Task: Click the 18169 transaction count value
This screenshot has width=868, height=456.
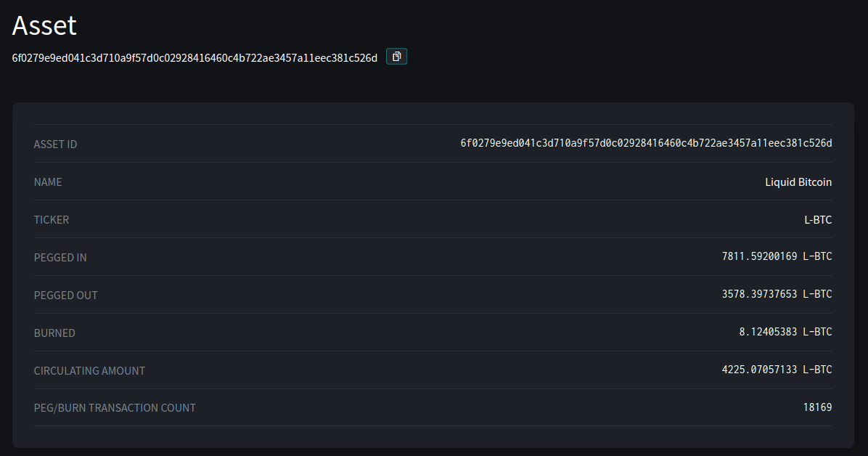Action: [x=817, y=407]
